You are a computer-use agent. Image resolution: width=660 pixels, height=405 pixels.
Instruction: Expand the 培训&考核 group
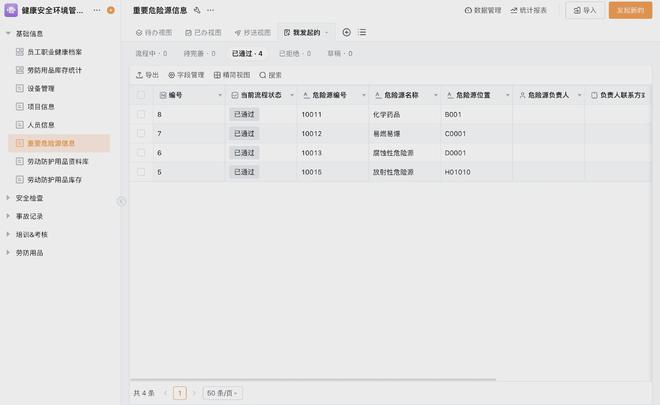tap(8, 234)
